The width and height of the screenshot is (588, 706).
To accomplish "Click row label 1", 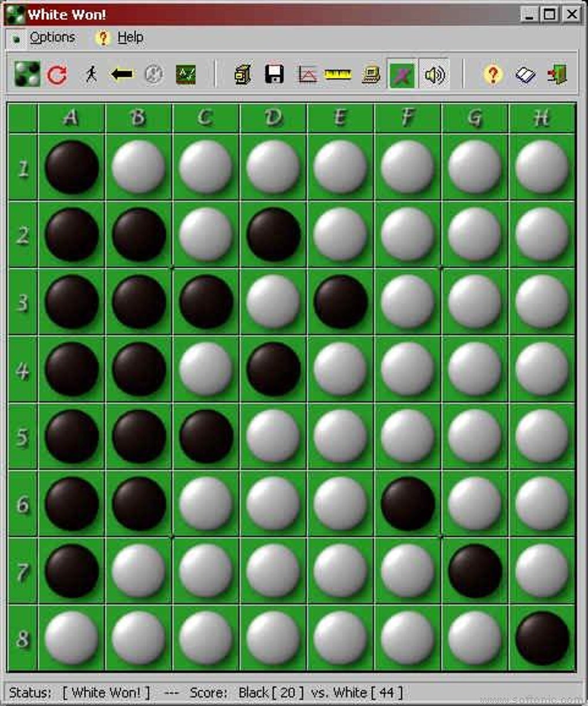I will click(23, 168).
